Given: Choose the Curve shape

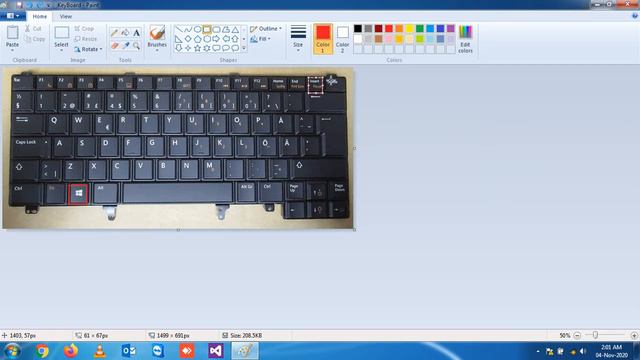Looking at the screenshot, I should pos(188,29).
